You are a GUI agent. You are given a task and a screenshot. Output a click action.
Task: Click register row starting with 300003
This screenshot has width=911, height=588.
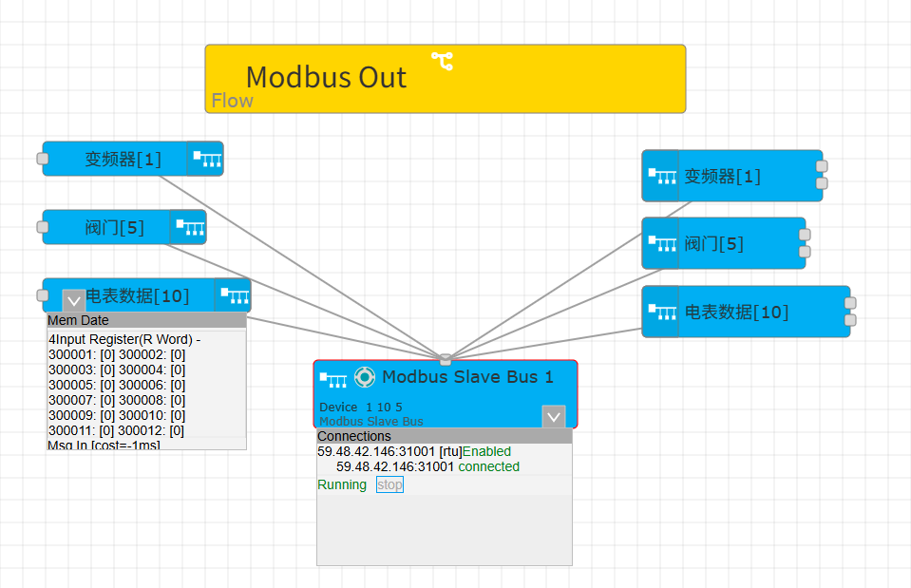pos(117,370)
